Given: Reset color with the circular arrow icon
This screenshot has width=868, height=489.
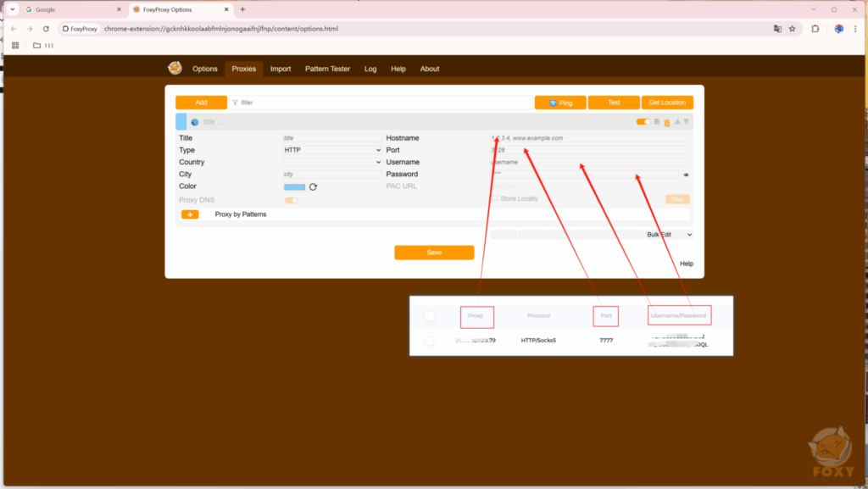Looking at the screenshot, I should [313, 187].
